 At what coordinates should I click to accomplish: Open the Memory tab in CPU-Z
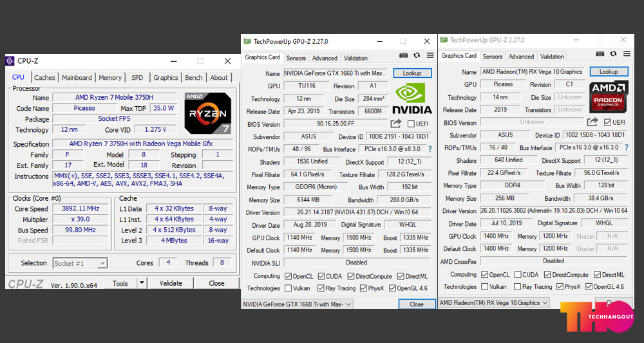(110, 77)
